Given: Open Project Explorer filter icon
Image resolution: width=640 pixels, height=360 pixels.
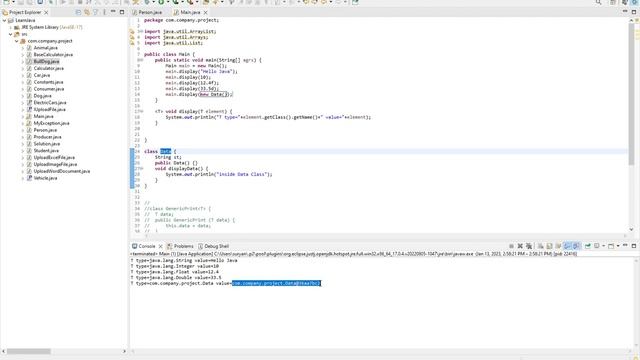Looking at the screenshot, I should [96, 12].
